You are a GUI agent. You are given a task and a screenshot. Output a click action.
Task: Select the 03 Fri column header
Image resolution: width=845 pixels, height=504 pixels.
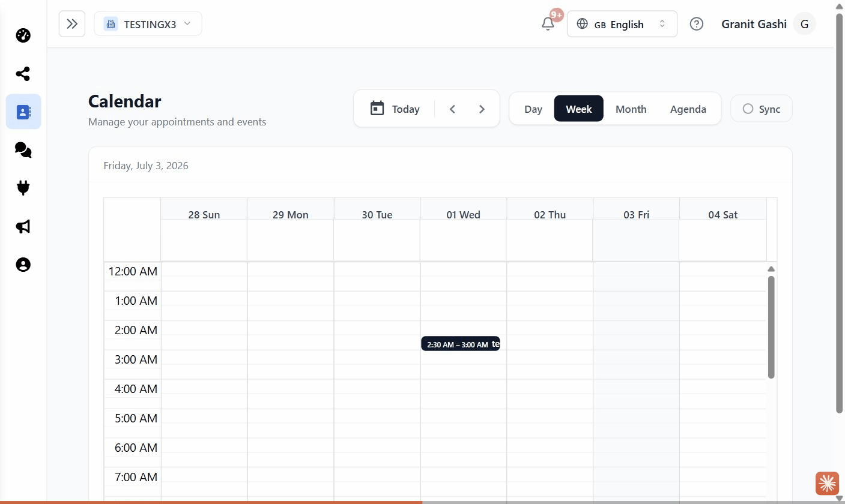pyautogui.click(x=637, y=214)
